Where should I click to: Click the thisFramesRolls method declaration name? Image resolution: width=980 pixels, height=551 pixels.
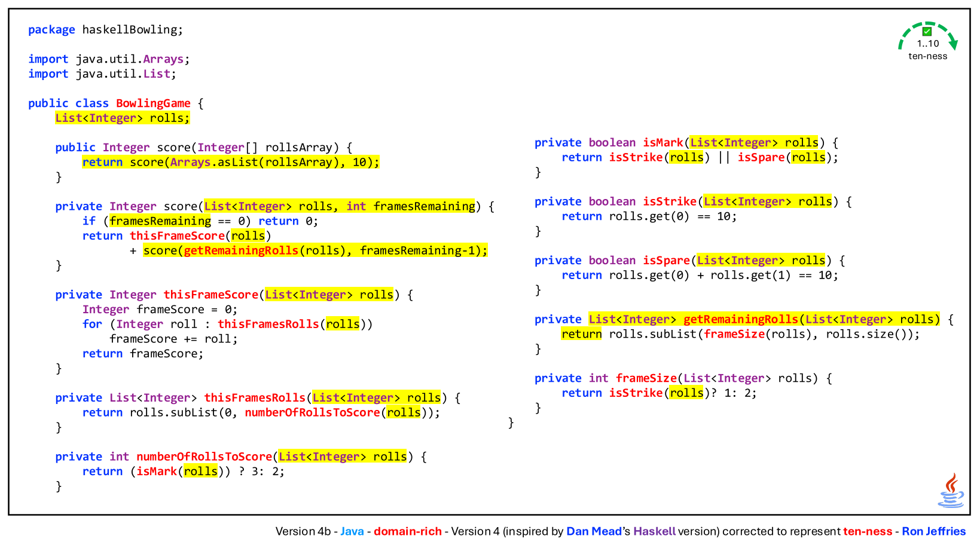pos(255,398)
